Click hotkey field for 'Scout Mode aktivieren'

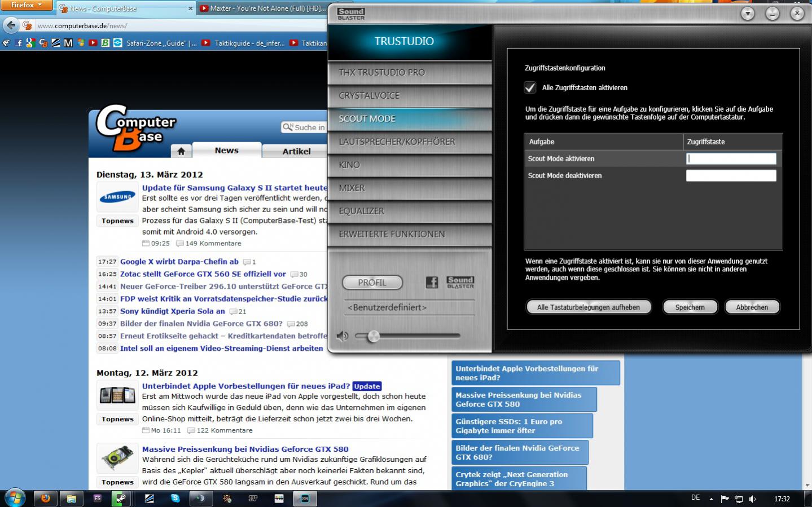(x=731, y=159)
